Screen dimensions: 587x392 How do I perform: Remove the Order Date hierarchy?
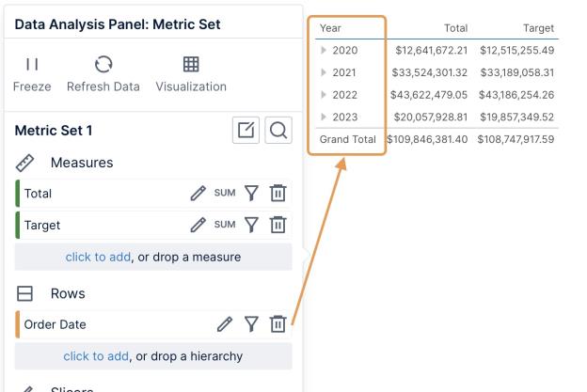(x=278, y=324)
